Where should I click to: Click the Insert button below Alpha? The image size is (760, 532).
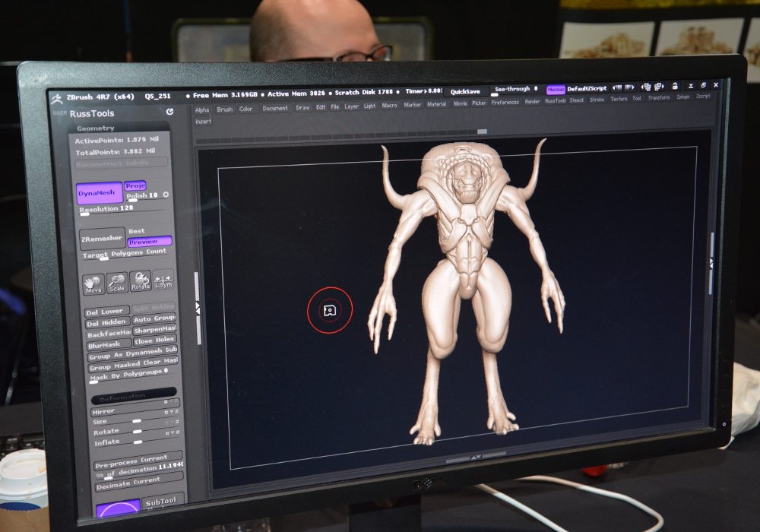(x=204, y=122)
